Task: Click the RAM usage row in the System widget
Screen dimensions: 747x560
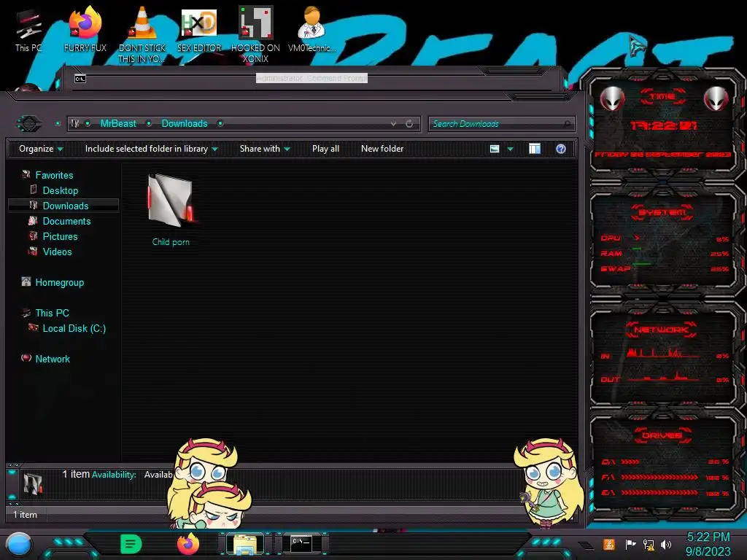Action: click(x=664, y=254)
